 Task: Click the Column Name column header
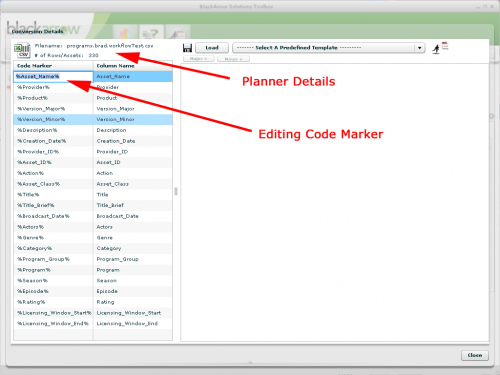tap(133, 66)
